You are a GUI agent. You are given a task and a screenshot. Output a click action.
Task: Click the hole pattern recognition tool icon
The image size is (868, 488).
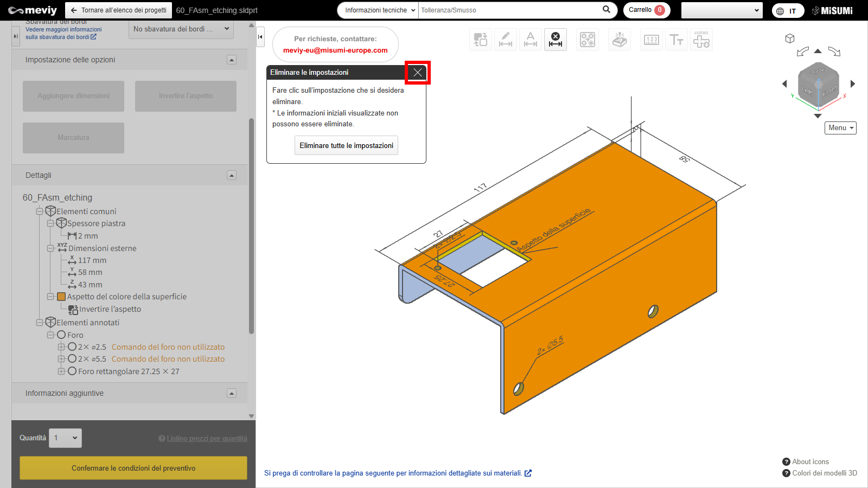click(588, 40)
